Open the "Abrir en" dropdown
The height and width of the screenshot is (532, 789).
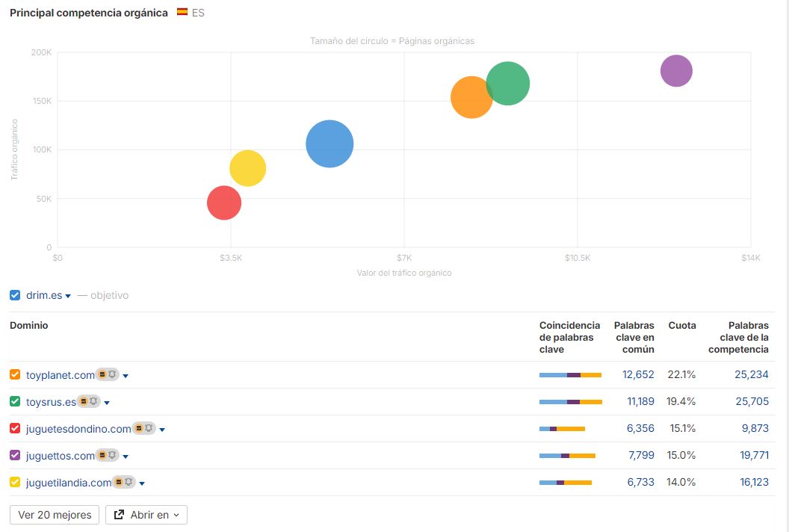[146, 515]
